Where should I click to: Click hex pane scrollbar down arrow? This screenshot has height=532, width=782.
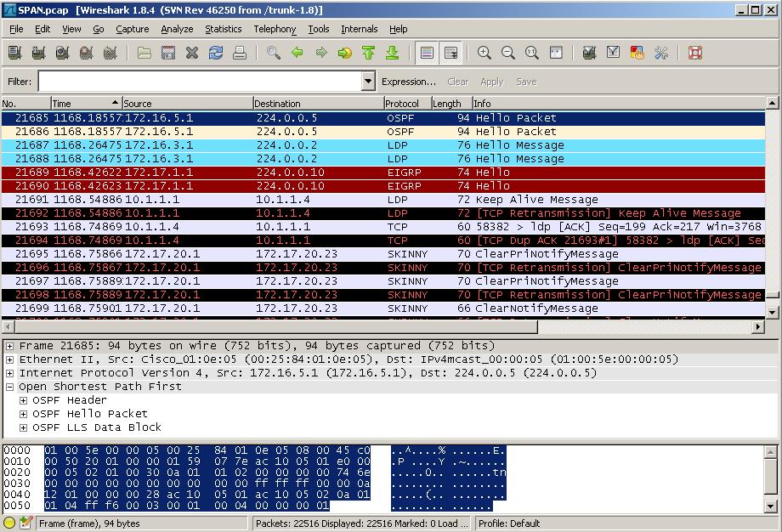771,507
